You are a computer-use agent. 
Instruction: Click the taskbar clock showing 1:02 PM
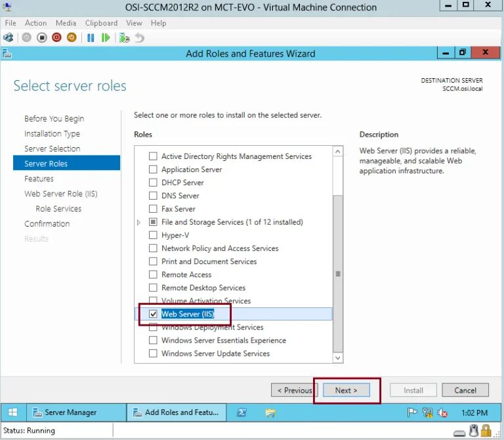474,412
